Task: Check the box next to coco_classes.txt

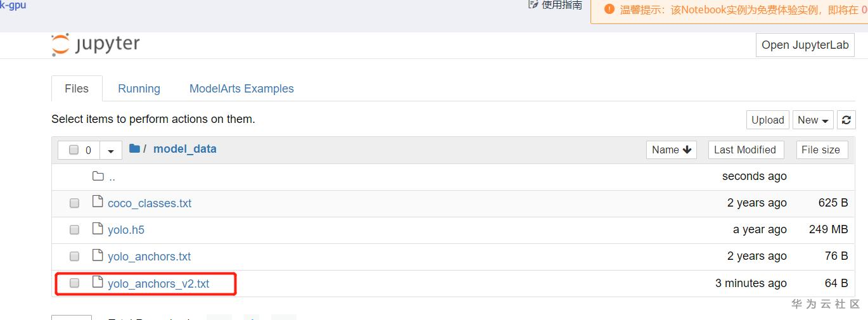Action: (x=74, y=203)
